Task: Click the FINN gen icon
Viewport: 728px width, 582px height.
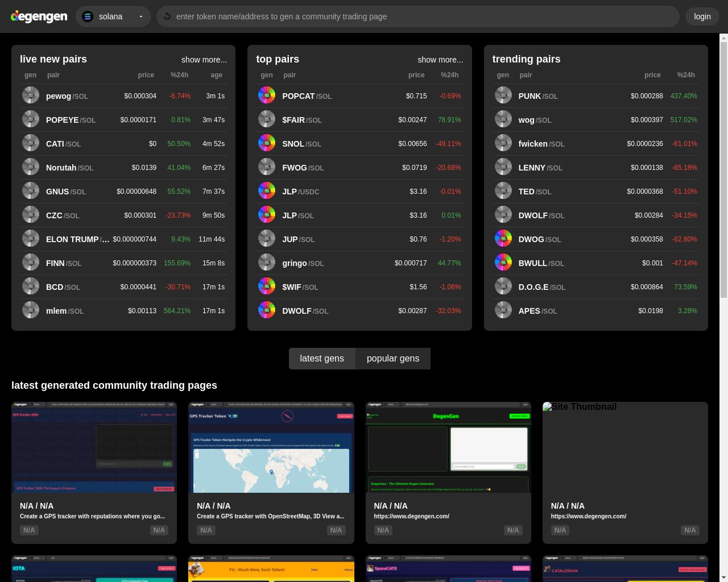Action: click(x=31, y=262)
